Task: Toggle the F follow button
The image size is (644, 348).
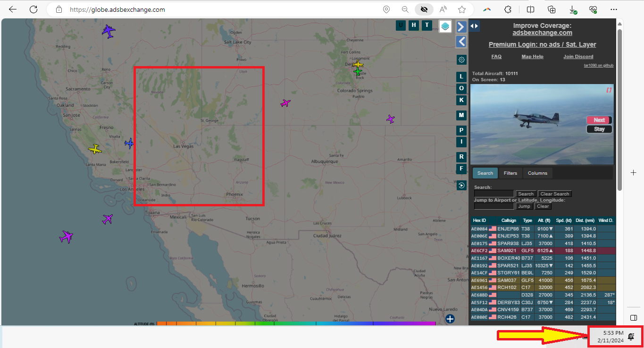Action: (x=461, y=169)
